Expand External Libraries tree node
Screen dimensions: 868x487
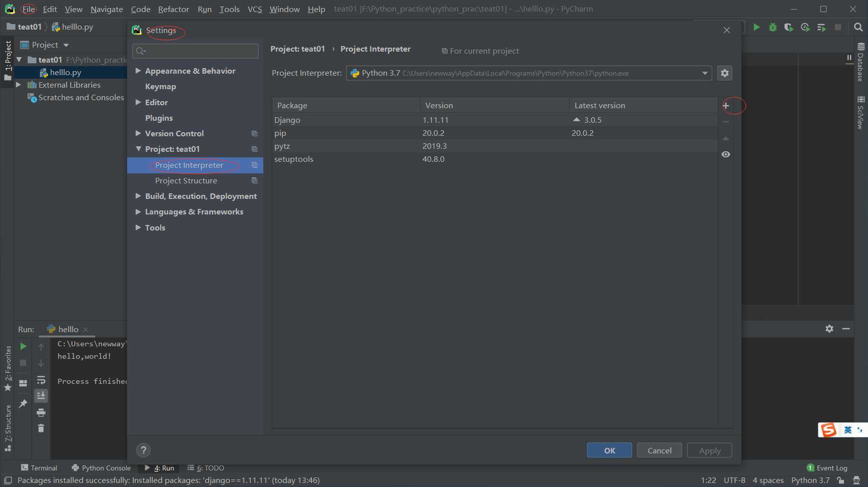pos(19,85)
